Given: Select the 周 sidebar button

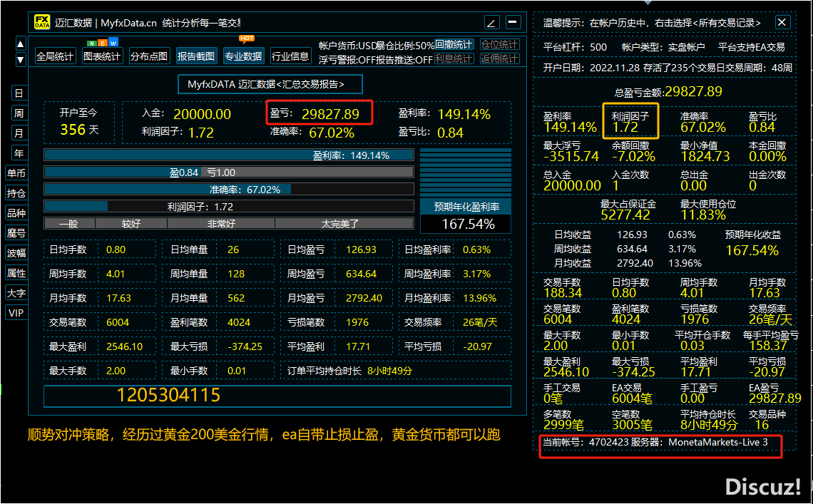Looking at the screenshot, I should tap(19, 113).
